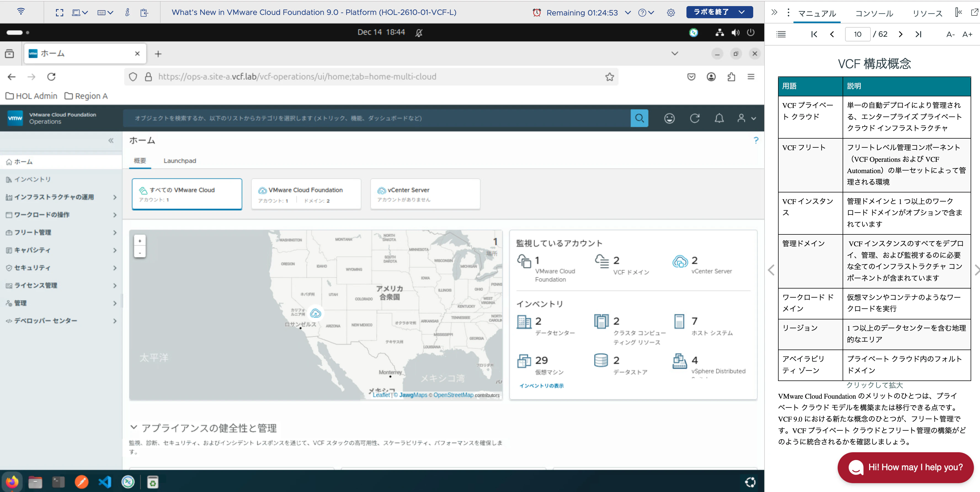This screenshot has height=492, width=980.
Task: Open the ラボを終了 dropdown arrow
Action: point(741,12)
